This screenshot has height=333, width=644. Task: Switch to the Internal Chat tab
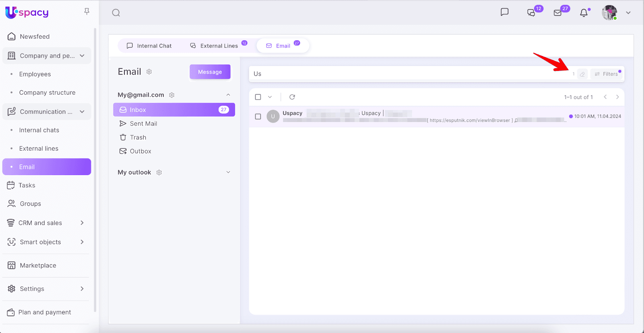[x=149, y=46]
